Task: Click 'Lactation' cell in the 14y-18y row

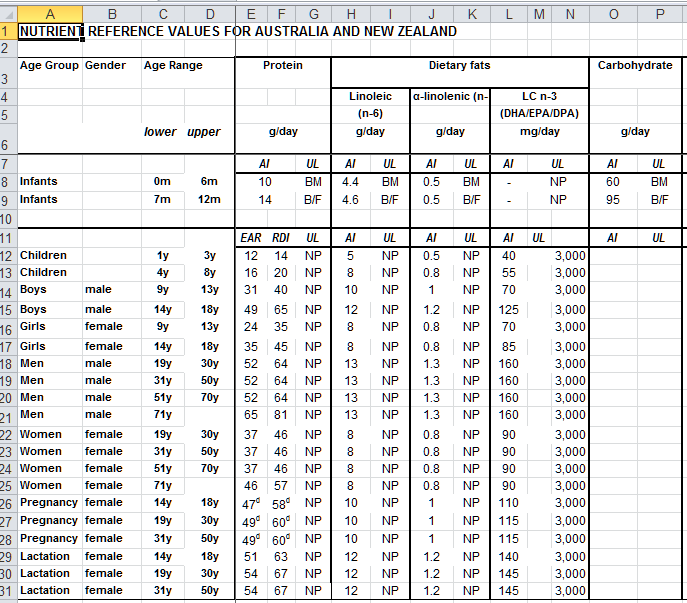Action: click(50, 557)
